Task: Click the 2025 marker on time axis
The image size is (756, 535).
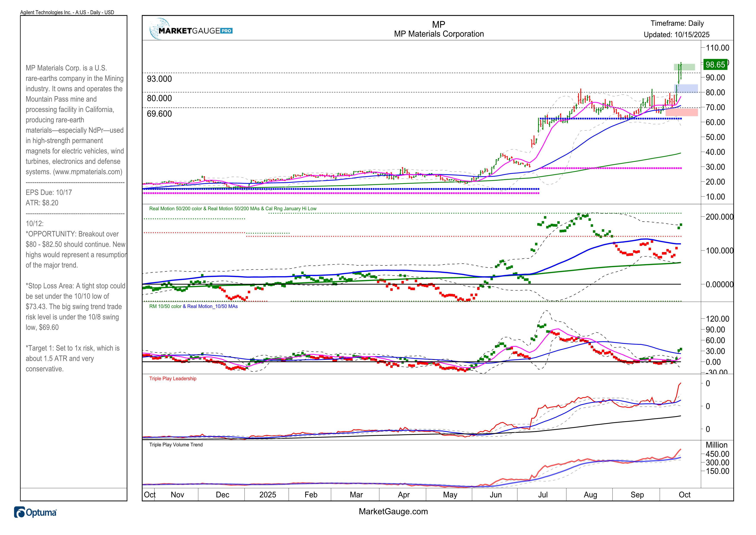Action: pyautogui.click(x=267, y=494)
